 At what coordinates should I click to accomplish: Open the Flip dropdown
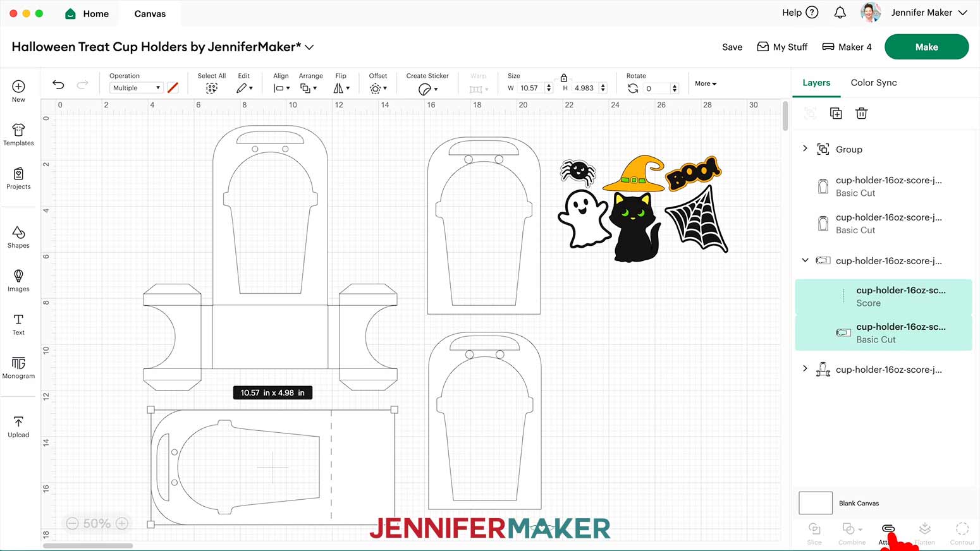(x=341, y=88)
